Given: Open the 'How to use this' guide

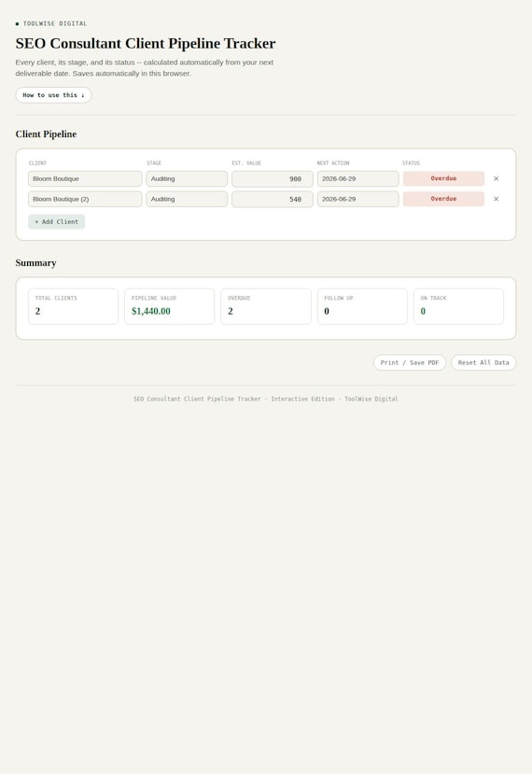Looking at the screenshot, I should (x=53, y=95).
